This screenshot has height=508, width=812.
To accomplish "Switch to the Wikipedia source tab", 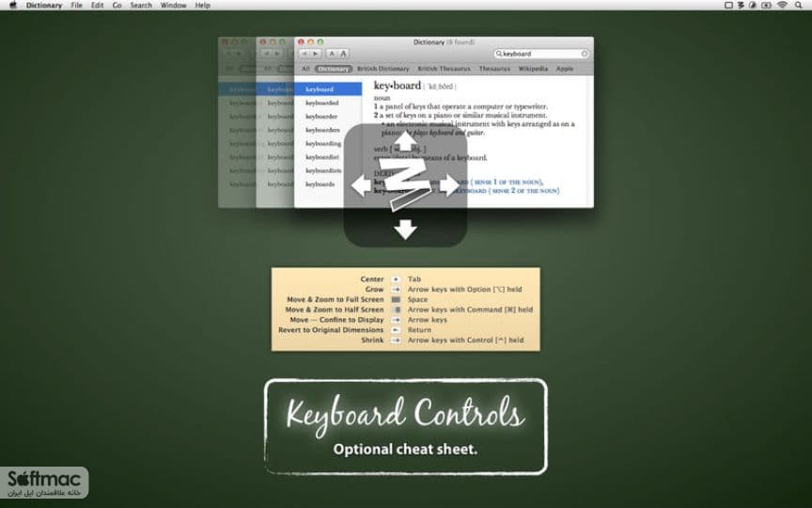I will pyautogui.click(x=533, y=69).
